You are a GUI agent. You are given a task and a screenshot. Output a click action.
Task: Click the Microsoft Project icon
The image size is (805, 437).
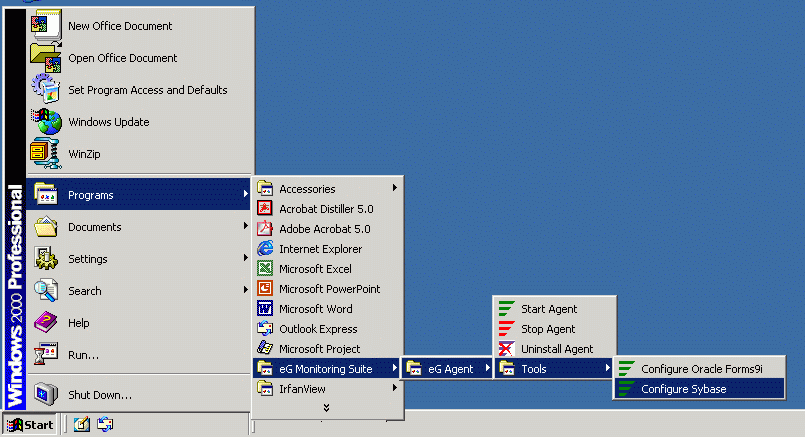[265, 349]
